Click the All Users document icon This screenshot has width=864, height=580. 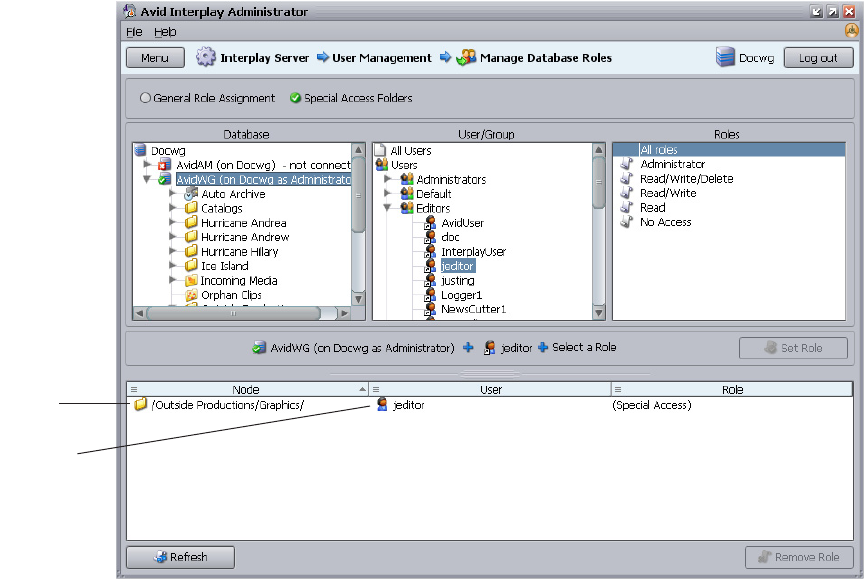tap(380, 150)
